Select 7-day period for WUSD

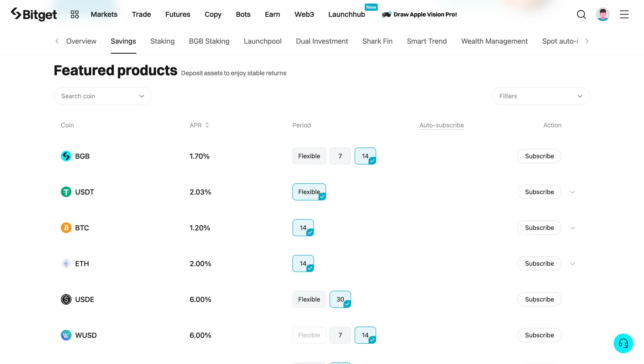click(x=340, y=335)
